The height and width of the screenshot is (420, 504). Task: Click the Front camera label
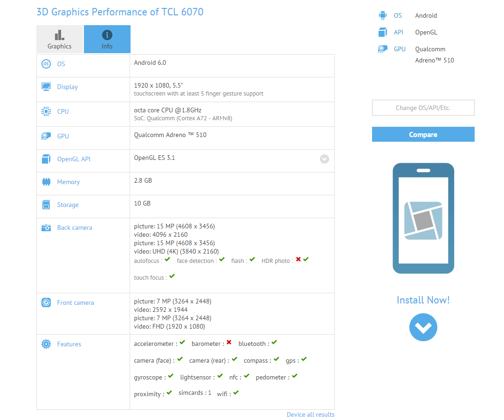click(76, 303)
